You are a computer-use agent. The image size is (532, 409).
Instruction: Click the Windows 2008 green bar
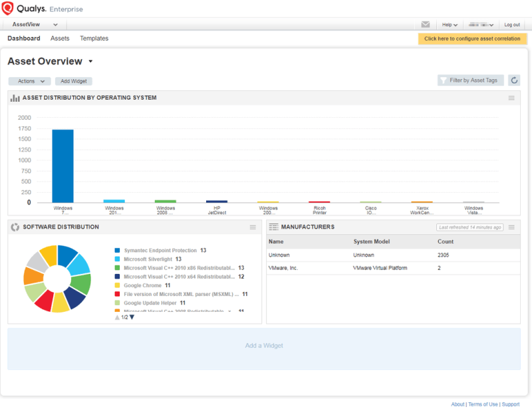click(166, 202)
